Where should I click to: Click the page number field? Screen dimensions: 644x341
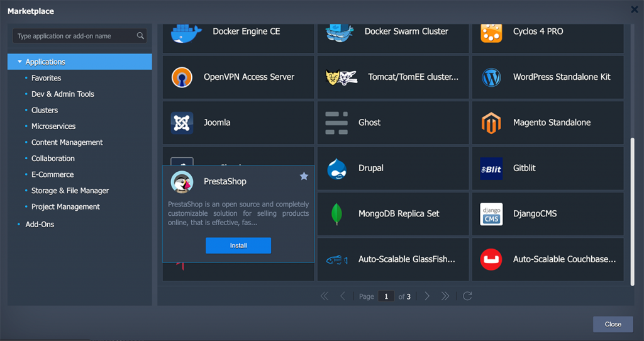point(386,296)
